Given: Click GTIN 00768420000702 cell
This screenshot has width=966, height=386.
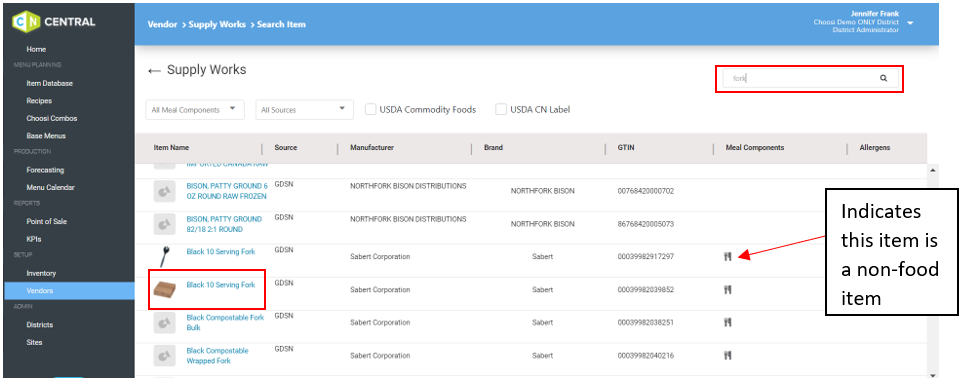Looking at the screenshot, I should [646, 191].
